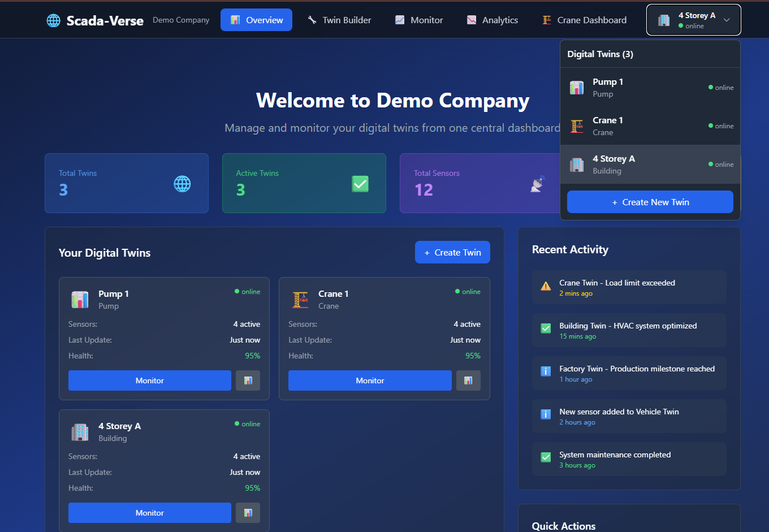This screenshot has height=532, width=769.
Task: Click the Total Twins stat card
Action: tap(127, 183)
